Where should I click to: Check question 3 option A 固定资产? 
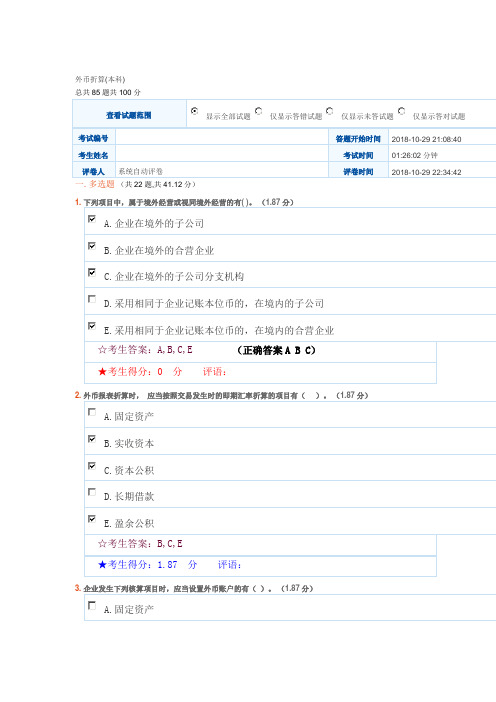tap(92, 605)
